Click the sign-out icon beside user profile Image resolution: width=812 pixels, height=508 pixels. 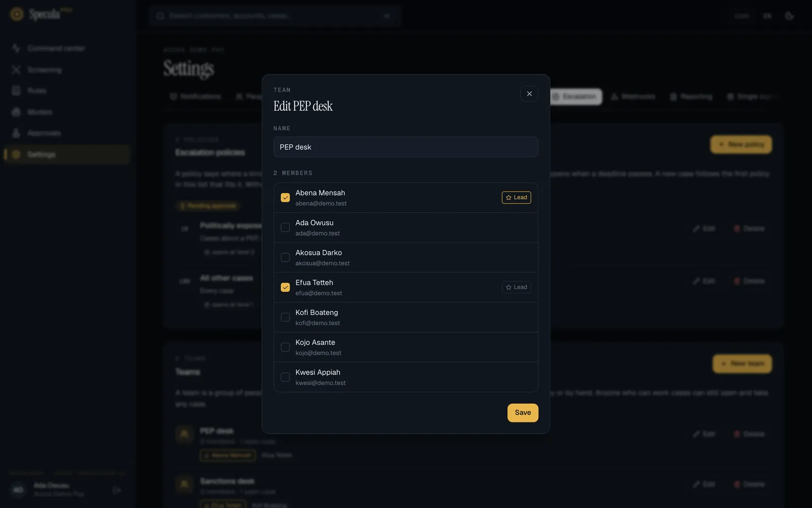click(117, 490)
